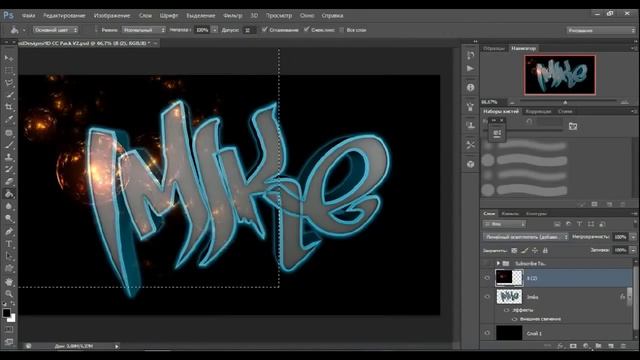The image size is (640, 360).
Task: Open the History panel icon in dock
Action: coord(471,55)
